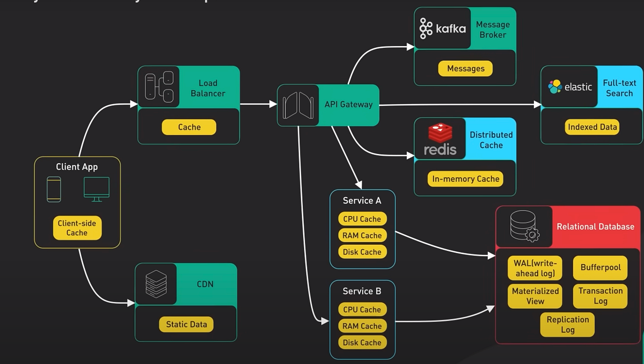Select the In-memory Cache label
The width and height of the screenshot is (644, 364).
(x=465, y=178)
